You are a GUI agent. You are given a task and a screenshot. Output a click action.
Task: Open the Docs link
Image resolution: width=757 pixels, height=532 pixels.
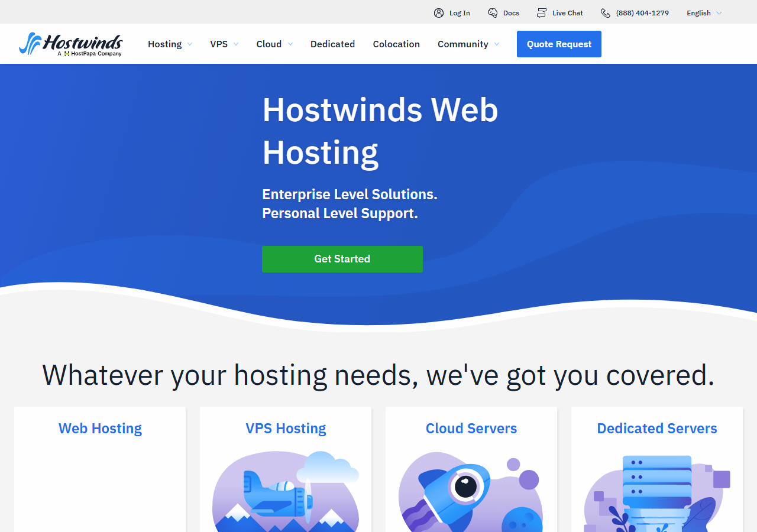512,13
